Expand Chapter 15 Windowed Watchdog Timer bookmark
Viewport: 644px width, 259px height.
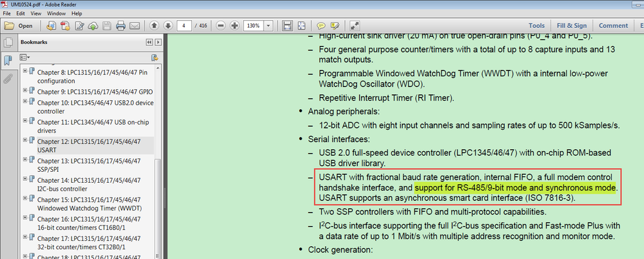click(x=25, y=198)
